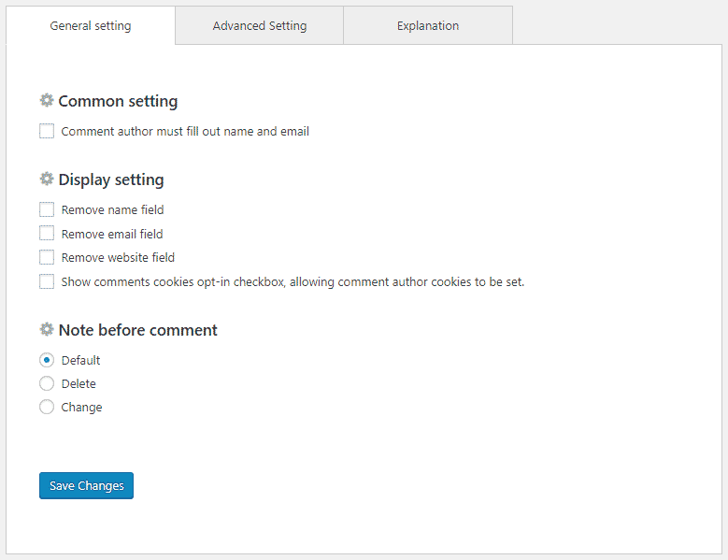Viewport: 728px width, 560px height.
Task: Check the Remove name field box
Action: (x=47, y=209)
